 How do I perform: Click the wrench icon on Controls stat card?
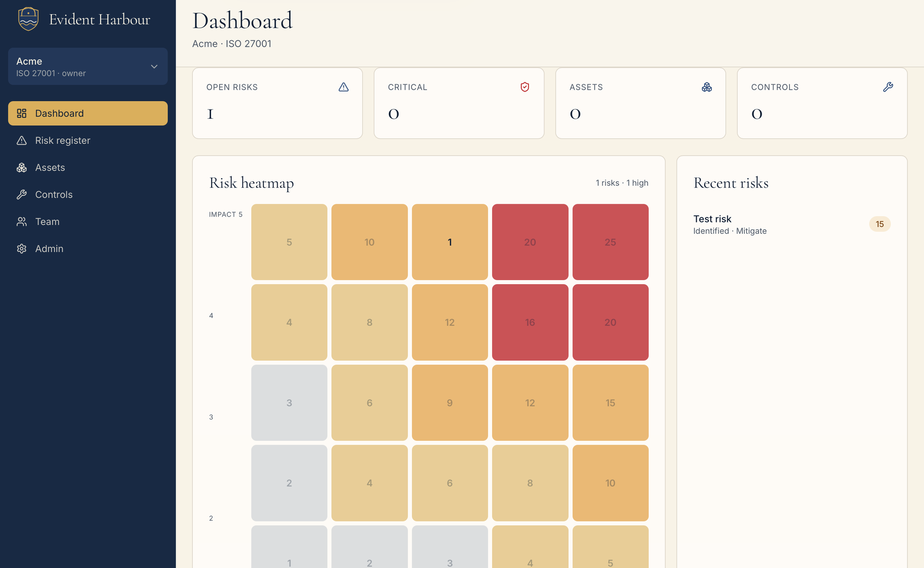click(888, 87)
